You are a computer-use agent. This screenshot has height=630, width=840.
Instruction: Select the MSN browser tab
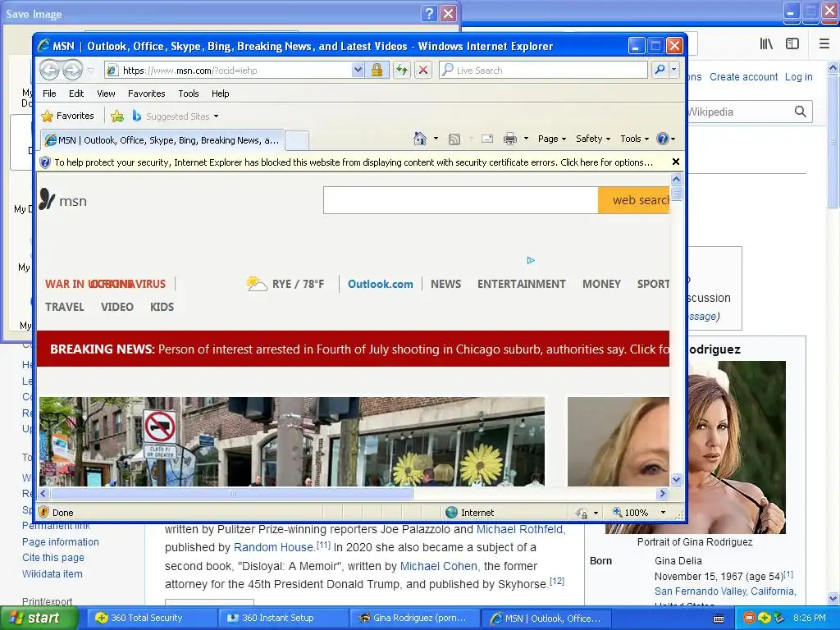click(162, 140)
